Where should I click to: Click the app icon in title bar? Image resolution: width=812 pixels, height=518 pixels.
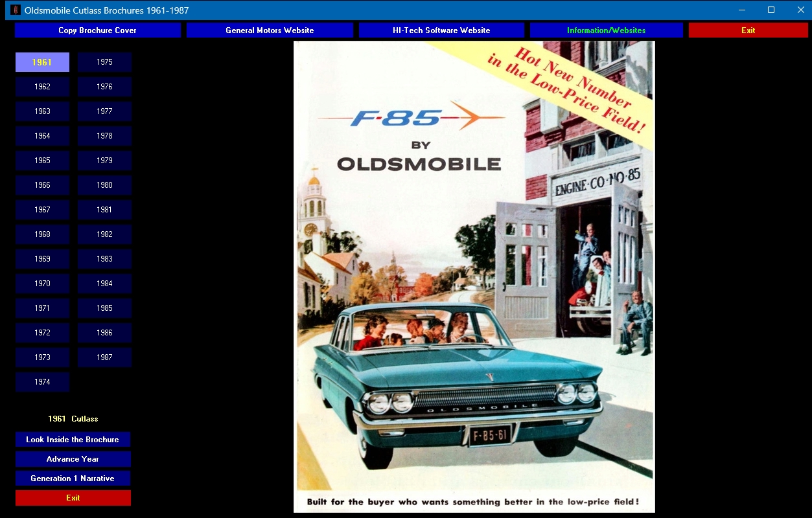click(16, 10)
